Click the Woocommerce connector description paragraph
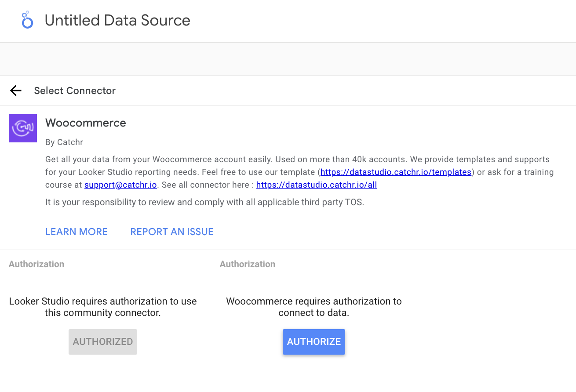This screenshot has height=392, width=576. coord(297,172)
